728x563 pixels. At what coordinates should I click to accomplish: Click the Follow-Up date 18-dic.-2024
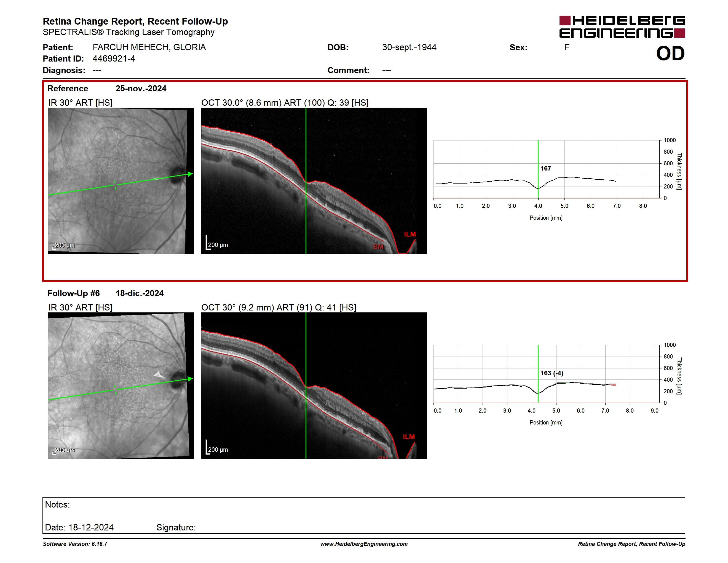click(x=140, y=293)
